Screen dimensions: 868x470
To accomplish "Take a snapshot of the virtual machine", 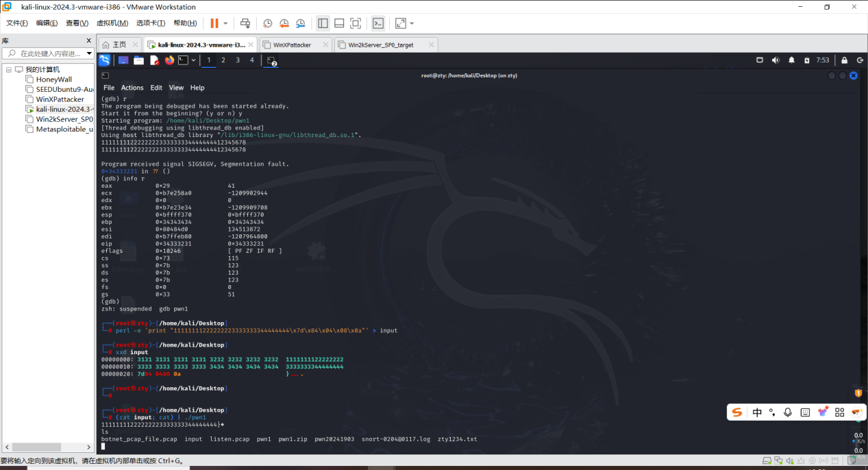I will pyautogui.click(x=268, y=23).
